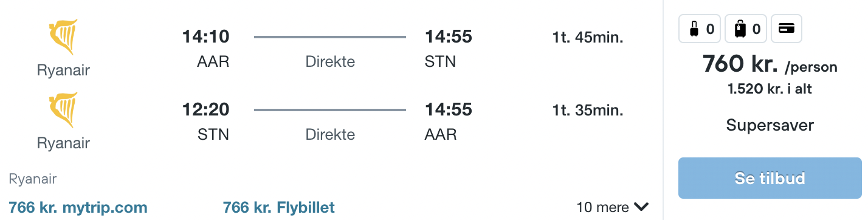The width and height of the screenshot is (868, 220).
Task: Open the 766 kr. mytrip.com offer
Action: pos(78,208)
